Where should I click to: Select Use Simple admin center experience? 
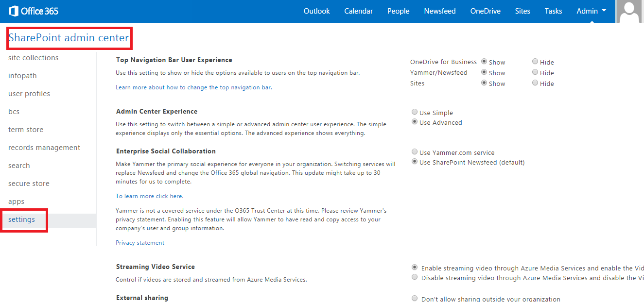(x=415, y=112)
